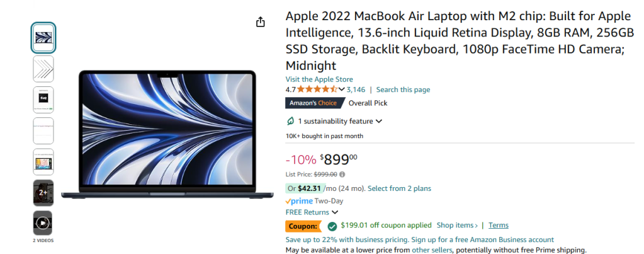The height and width of the screenshot is (254, 644).
Task: Select the first MacBook front-view thumbnail
Action: coord(43,38)
